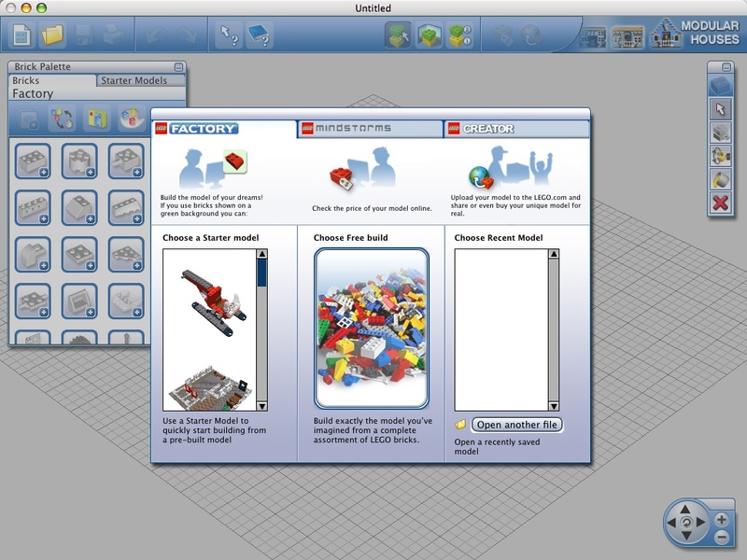Open the Creator tab in welcome dialog
The height and width of the screenshot is (560, 747).
(516, 129)
